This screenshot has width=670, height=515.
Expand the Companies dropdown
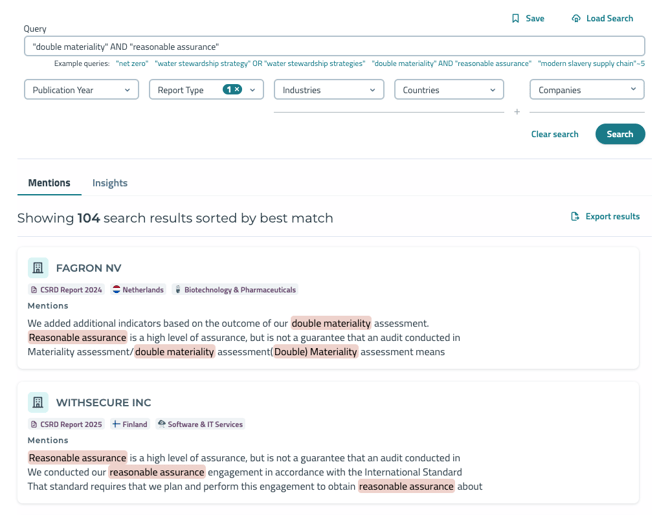587,90
